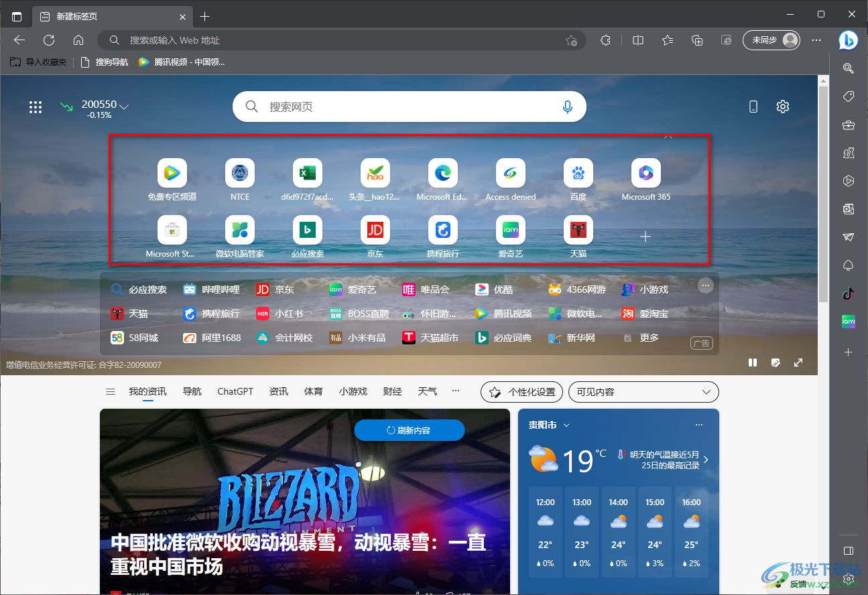868x595 pixels.
Task: Expand the 200550 stock index dropdown
Action: [124, 106]
